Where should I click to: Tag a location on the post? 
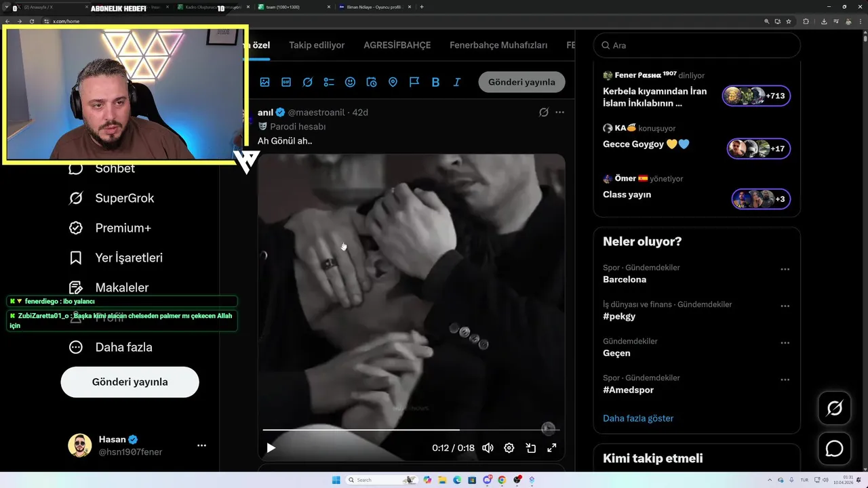[x=393, y=82]
